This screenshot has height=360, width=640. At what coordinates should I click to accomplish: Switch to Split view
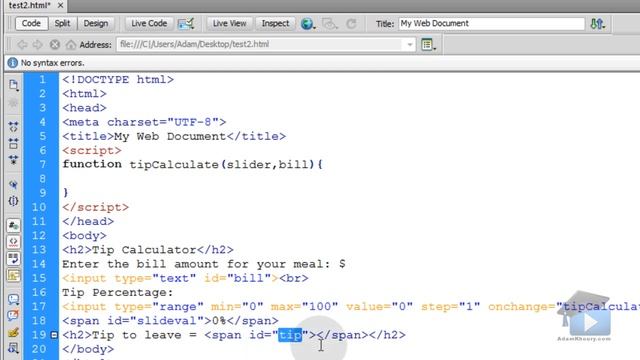62,23
